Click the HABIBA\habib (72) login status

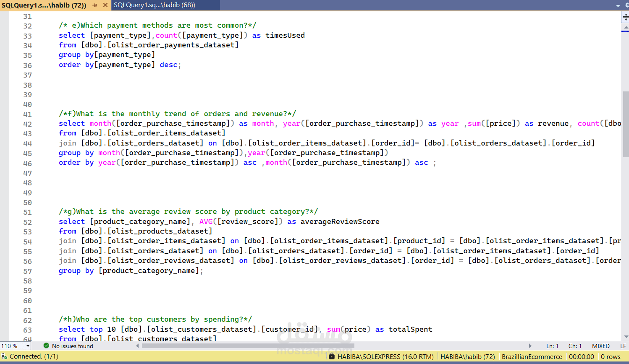pyautogui.click(x=468, y=356)
